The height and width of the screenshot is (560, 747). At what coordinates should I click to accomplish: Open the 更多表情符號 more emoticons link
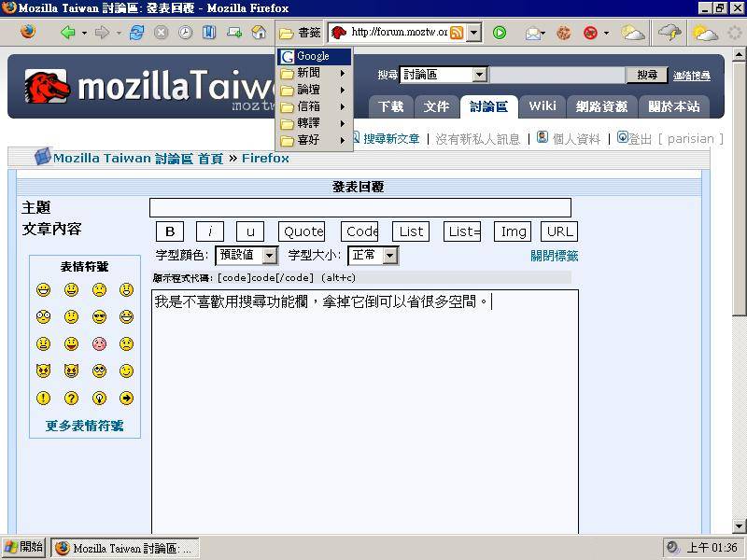85,426
